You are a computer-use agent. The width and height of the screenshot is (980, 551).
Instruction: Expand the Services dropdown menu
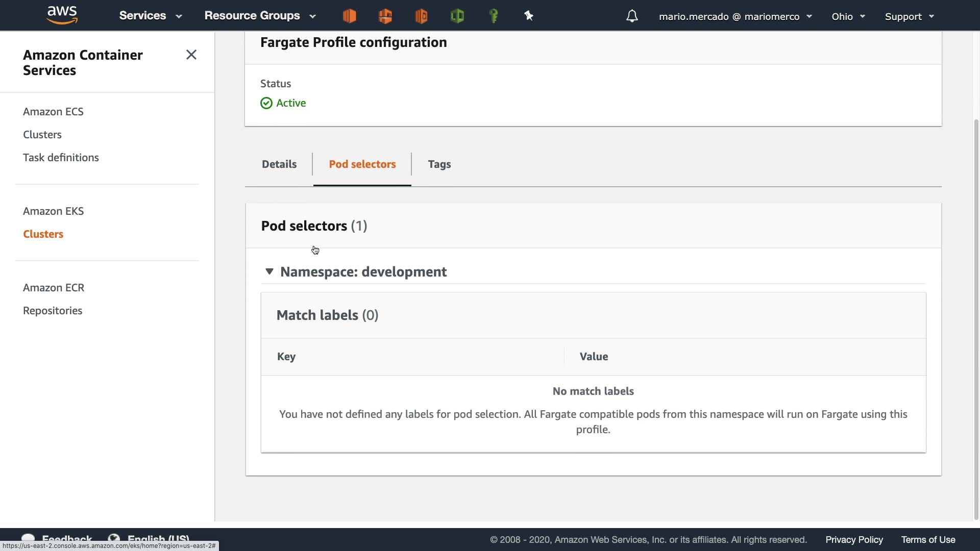click(150, 16)
